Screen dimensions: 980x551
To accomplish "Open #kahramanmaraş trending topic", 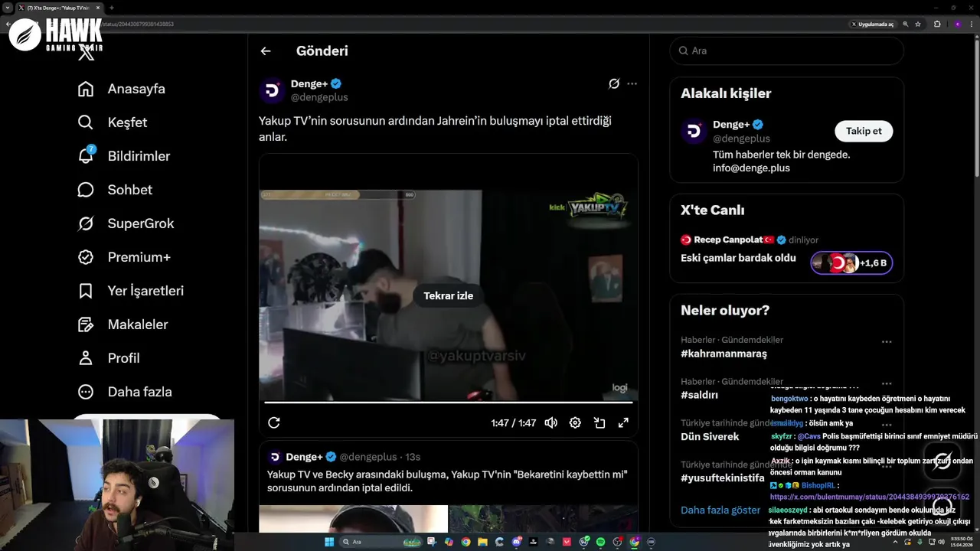I will [724, 354].
